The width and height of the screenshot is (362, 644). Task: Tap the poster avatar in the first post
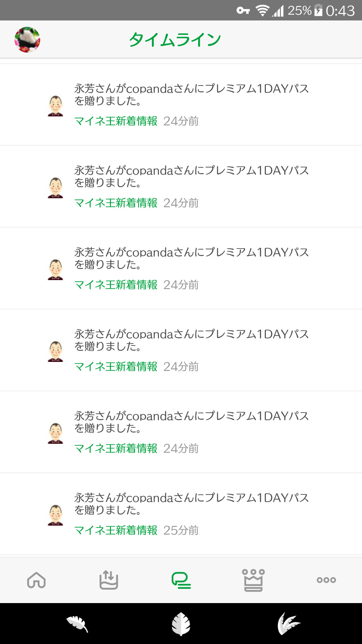click(x=56, y=106)
